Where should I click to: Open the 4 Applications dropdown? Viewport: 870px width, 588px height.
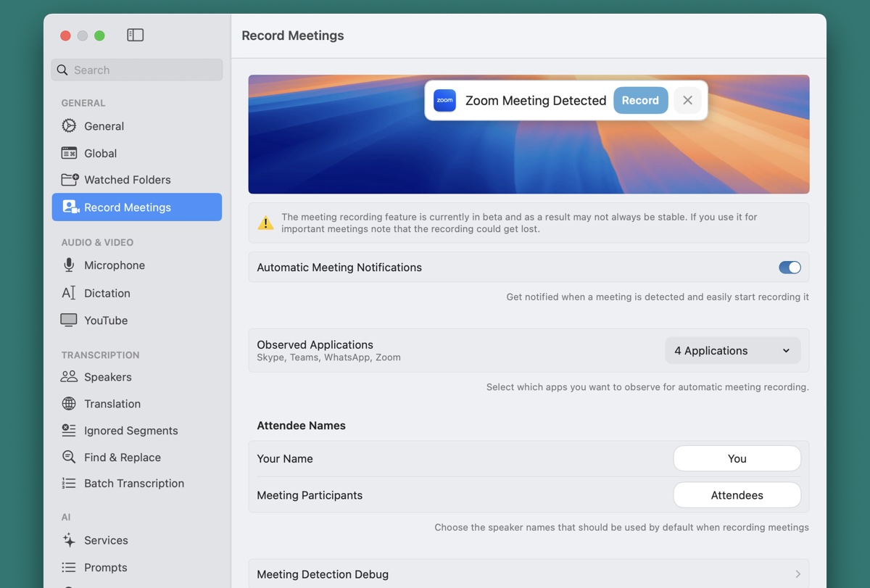click(x=733, y=351)
